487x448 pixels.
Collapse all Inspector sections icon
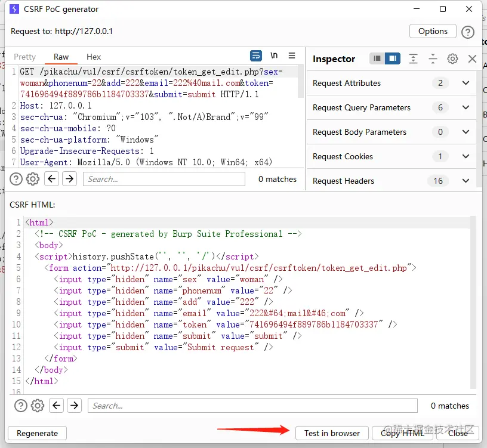point(433,58)
